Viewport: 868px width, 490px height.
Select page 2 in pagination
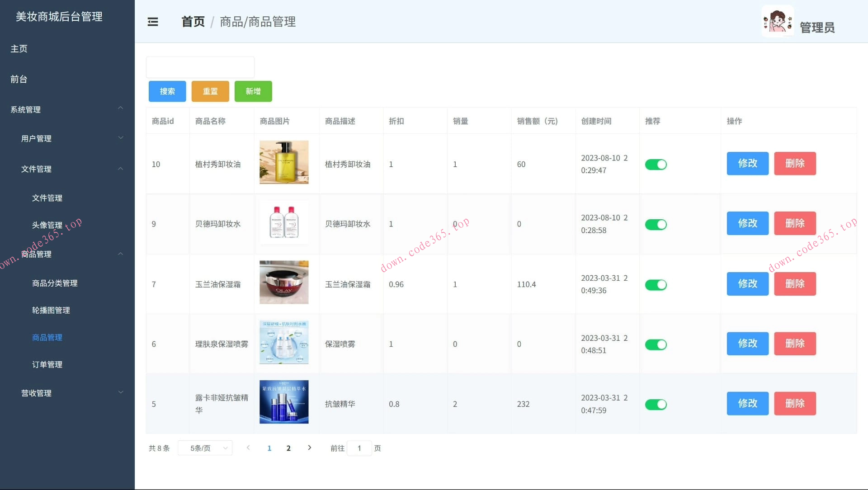(x=288, y=448)
